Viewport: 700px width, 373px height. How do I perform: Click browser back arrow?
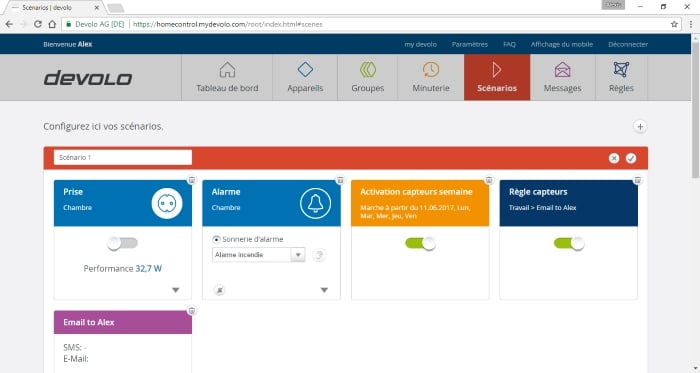[9, 24]
